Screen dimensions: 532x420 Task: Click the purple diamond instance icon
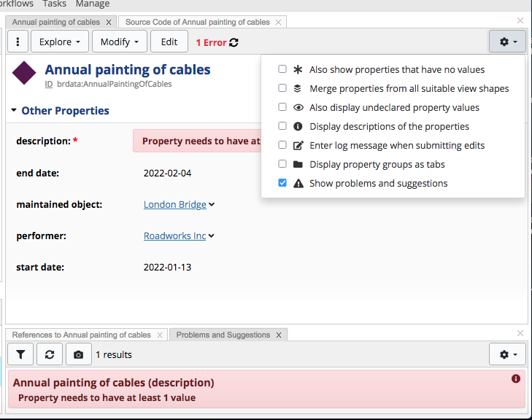24,74
